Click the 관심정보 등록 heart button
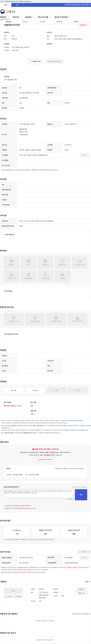Image resolution: width=91 pixels, height=644 pixels. point(35,61)
